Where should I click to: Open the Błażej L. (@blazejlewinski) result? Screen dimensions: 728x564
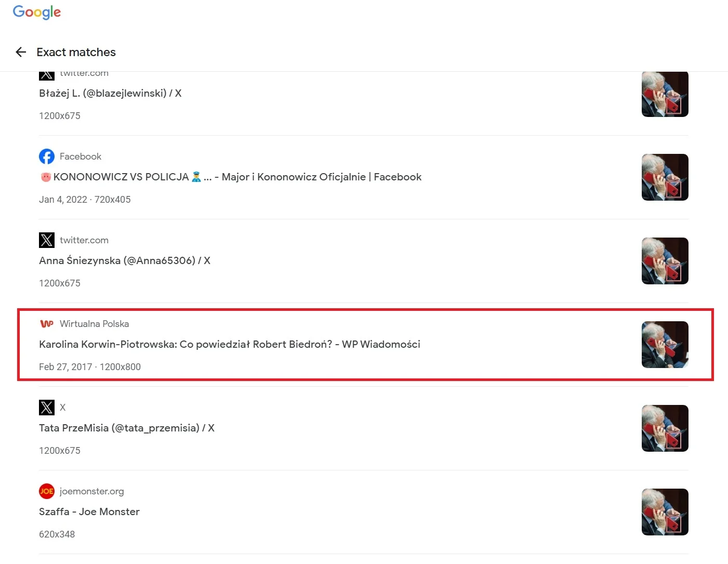111,93
